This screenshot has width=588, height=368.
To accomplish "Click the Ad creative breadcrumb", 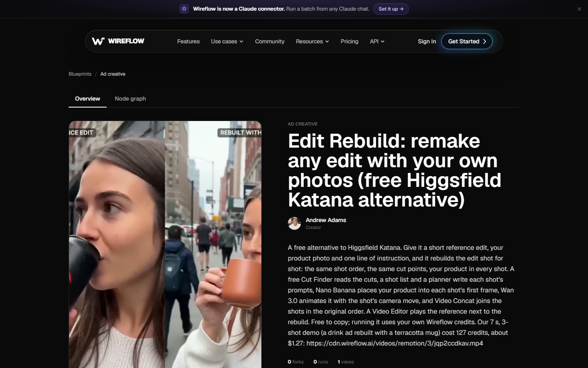I will pos(113,74).
